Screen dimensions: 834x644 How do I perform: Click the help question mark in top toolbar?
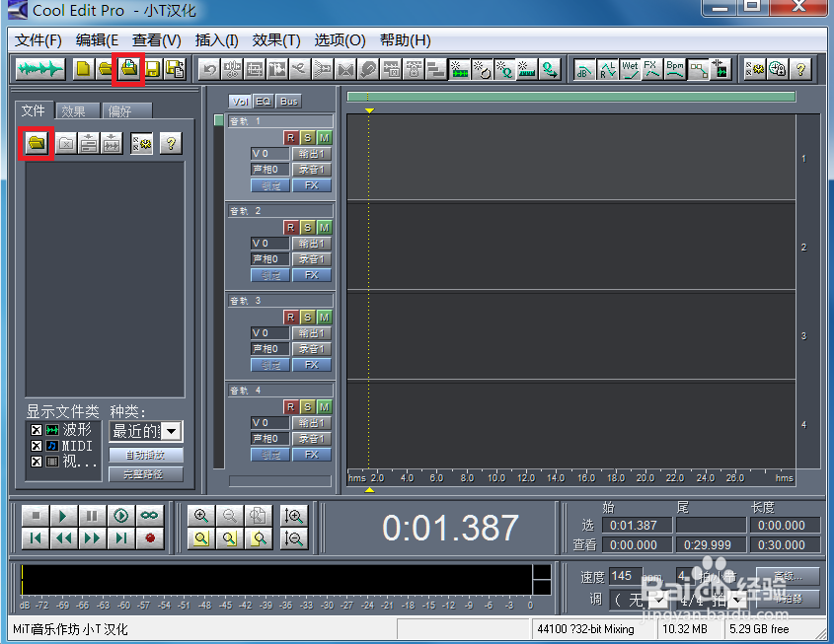click(800, 69)
